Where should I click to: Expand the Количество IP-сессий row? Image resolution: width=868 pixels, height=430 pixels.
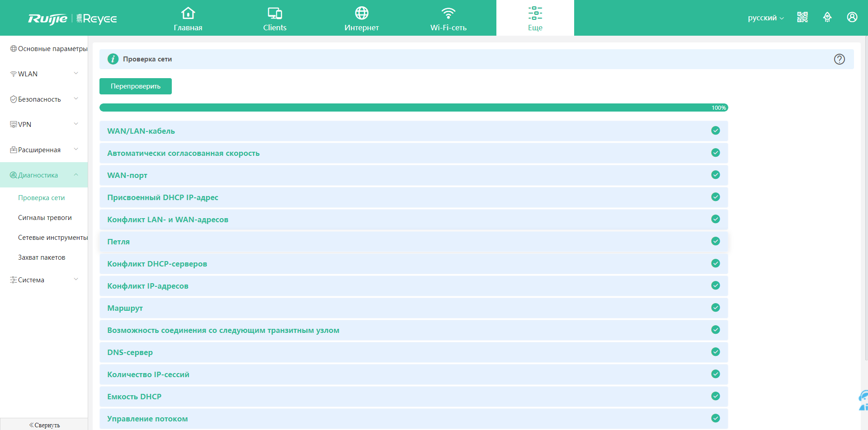[x=414, y=374]
